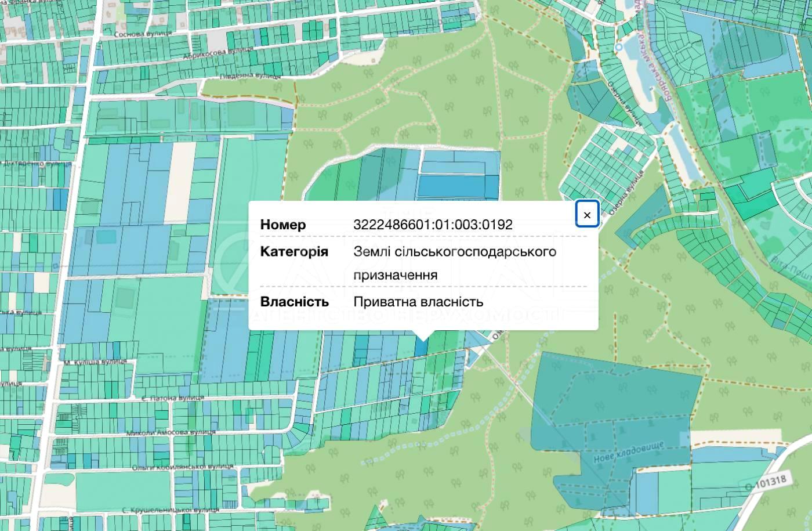
Task: Close the parcel info popup
Action: (587, 215)
